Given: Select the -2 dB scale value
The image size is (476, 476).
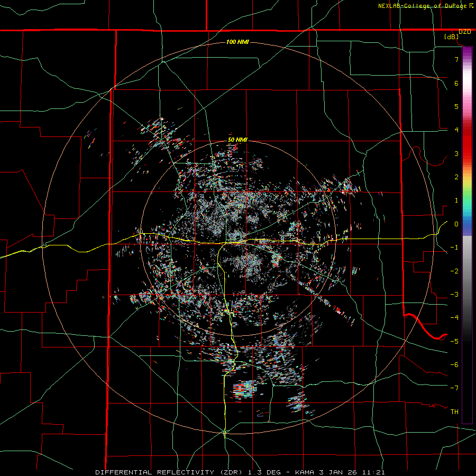Looking at the screenshot, I should [454, 271].
